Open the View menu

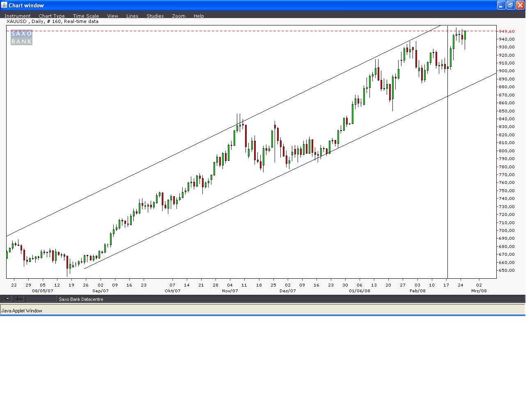(x=112, y=16)
